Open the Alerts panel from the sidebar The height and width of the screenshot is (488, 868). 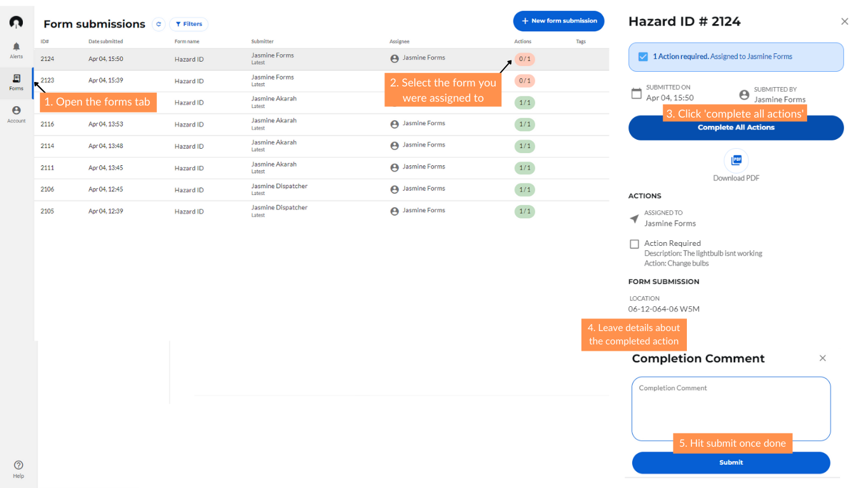[x=16, y=50]
